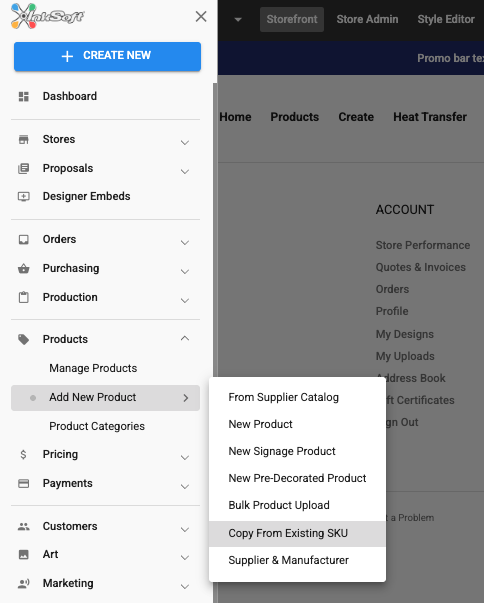The image size is (484, 603).
Task: Click the Pricing dollar sign icon
Action: (x=23, y=455)
